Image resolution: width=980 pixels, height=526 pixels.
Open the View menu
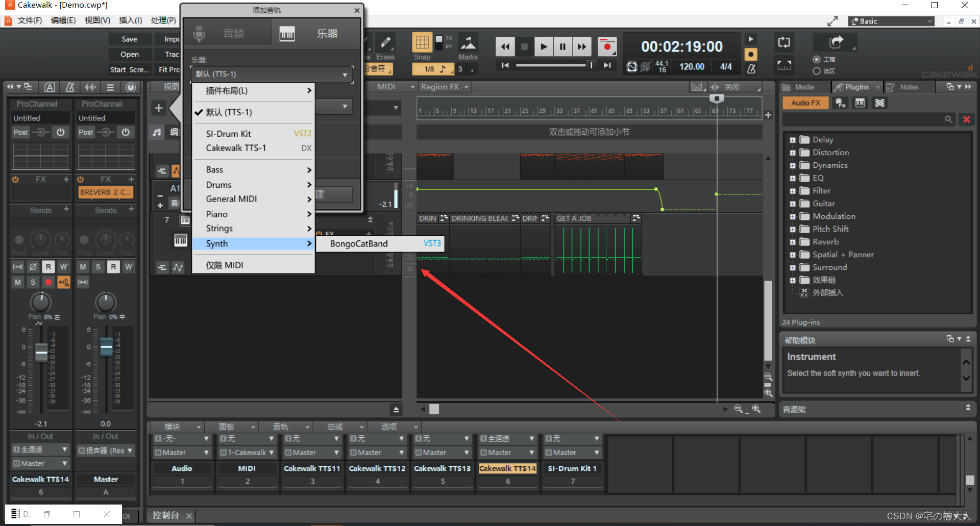(x=97, y=20)
